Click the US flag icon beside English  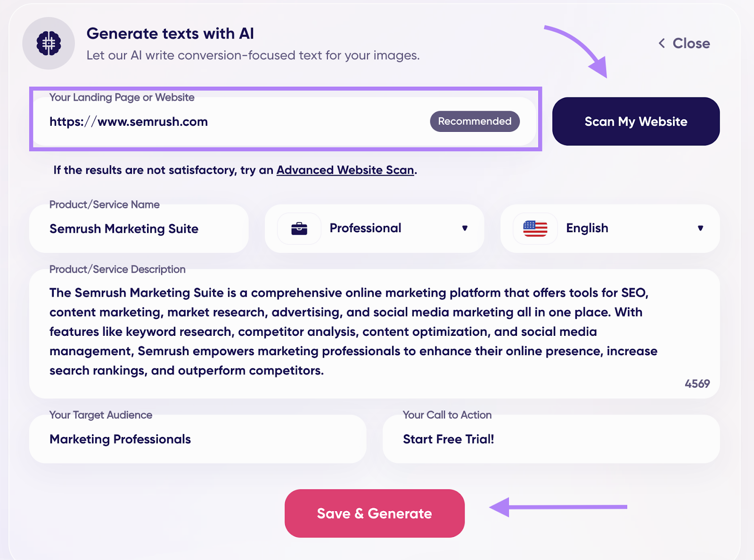[x=535, y=228]
